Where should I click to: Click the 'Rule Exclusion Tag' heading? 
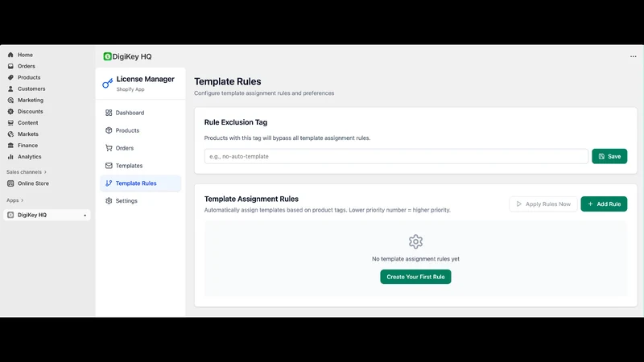[236, 122]
